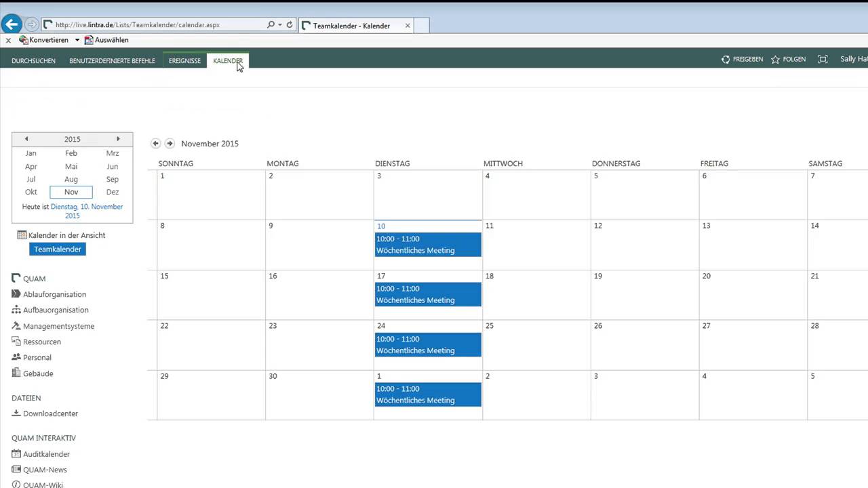The width and height of the screenshot is (868, 488).
Task: Toggle the focus on content icon
Action: pyautogui.click(x=823, y=60)
